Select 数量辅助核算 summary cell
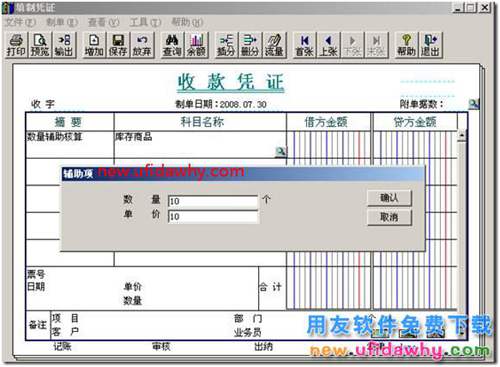Viewport: 500px width, 367px height. click(x=70, y=144)
